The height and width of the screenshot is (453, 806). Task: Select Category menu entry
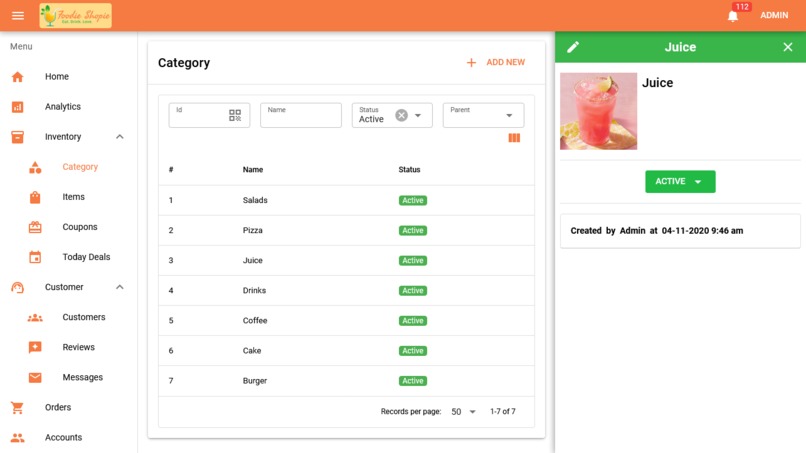(x=80, y=167)
